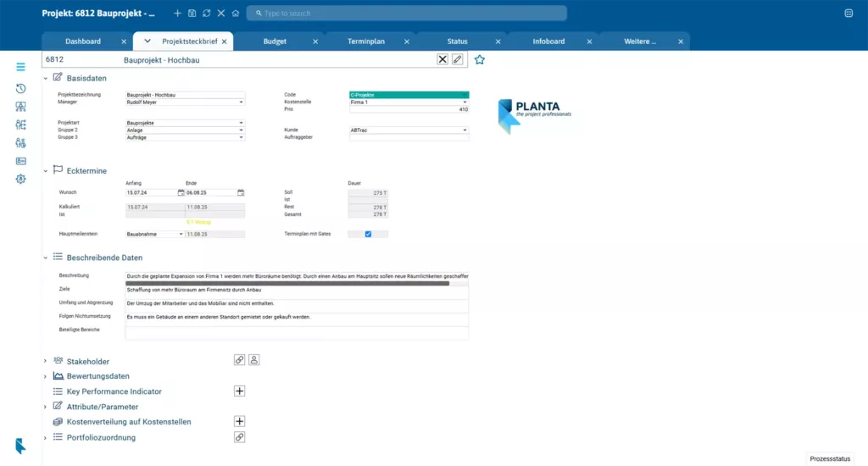Open calendar picker for Wunsch Anfang date
The image size is (868, 466).
(x=181, y=192)
